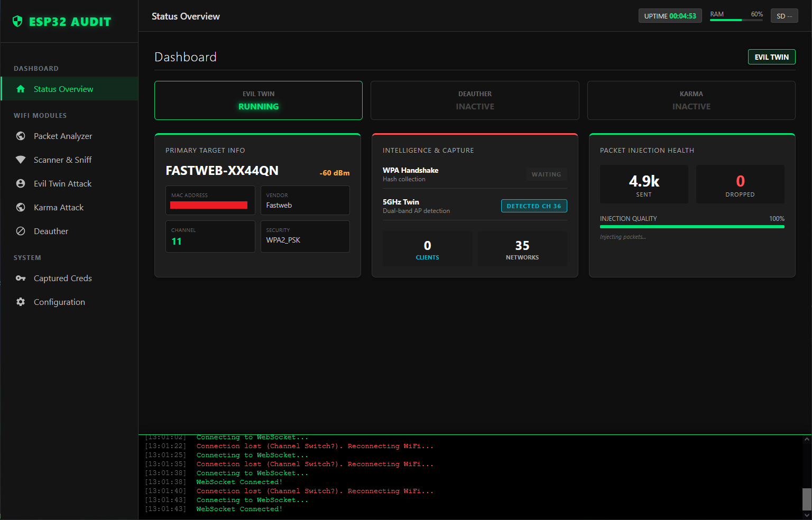Open the Packet Analyzer module icon
Viewport: 812px width, 520px height.
pos(20,136)
